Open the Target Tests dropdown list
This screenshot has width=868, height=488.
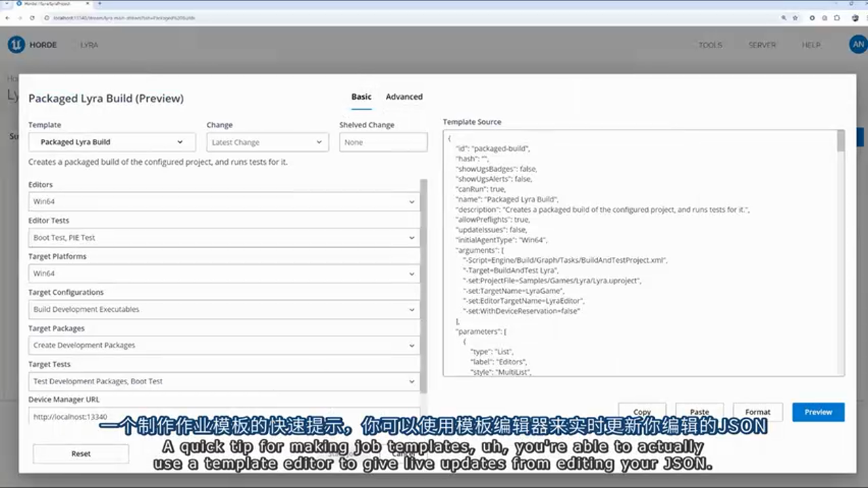[x=224, y=382]
